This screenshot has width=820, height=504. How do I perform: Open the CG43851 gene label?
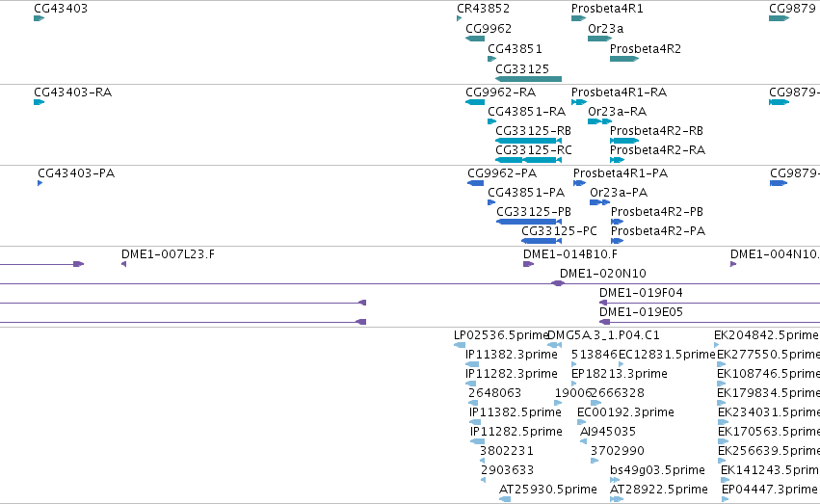point(515,49)
